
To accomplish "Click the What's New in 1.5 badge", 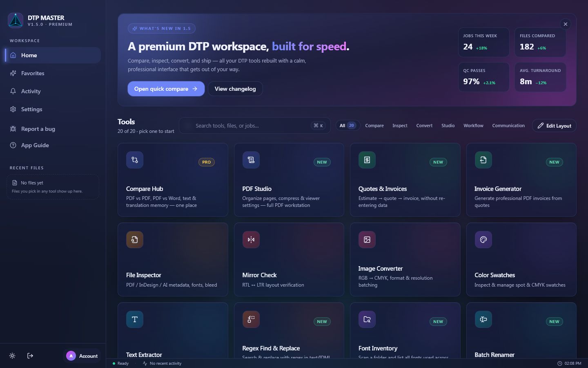I will 162,28.
